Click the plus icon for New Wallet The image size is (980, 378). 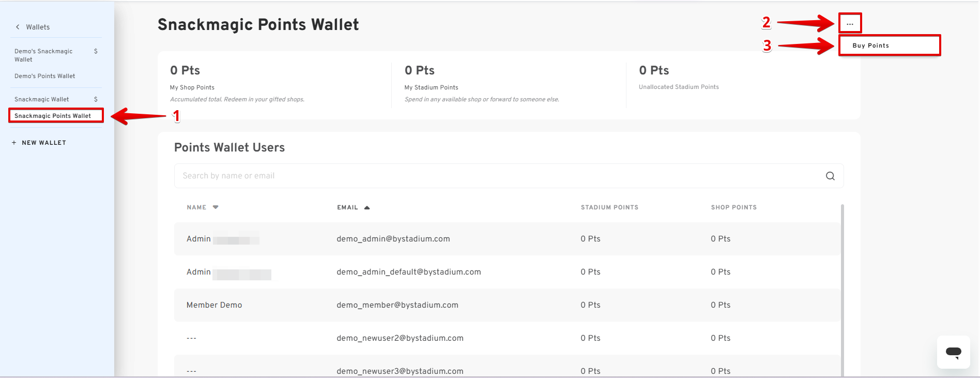click(x=14, y=143)
